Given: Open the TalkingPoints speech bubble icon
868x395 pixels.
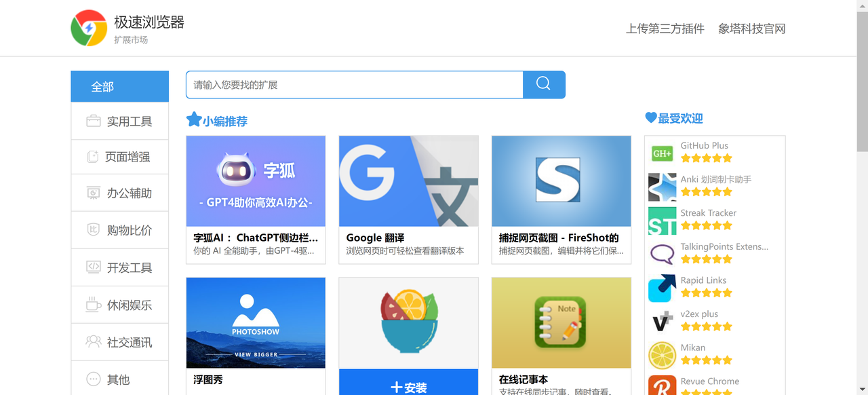Looking at the screenshot, I should point(662,255).
